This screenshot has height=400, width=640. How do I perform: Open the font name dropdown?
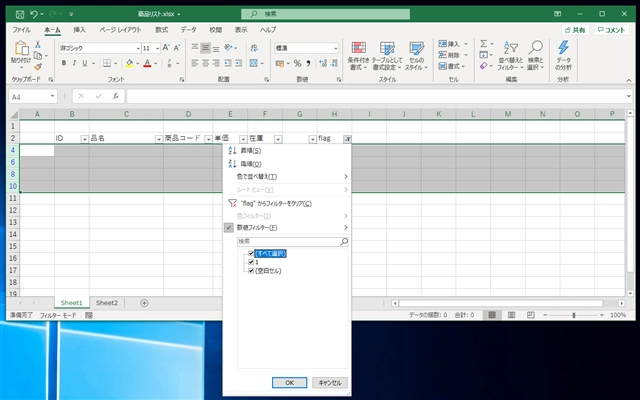pyautogui.click(x=138, y=48)
